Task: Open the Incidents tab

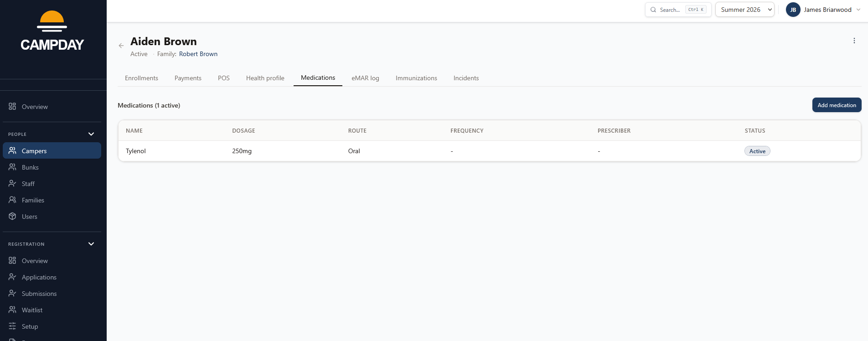Action: 466,78
